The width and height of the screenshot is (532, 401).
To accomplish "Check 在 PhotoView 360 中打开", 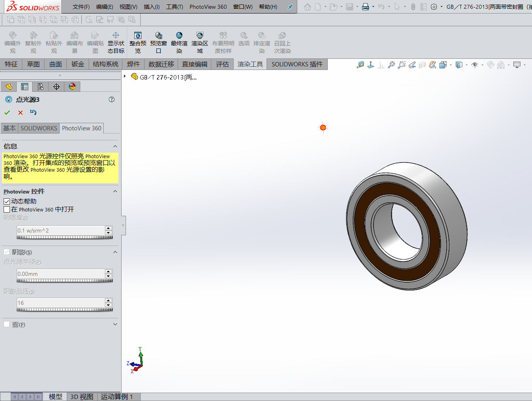I will (7, 209).
